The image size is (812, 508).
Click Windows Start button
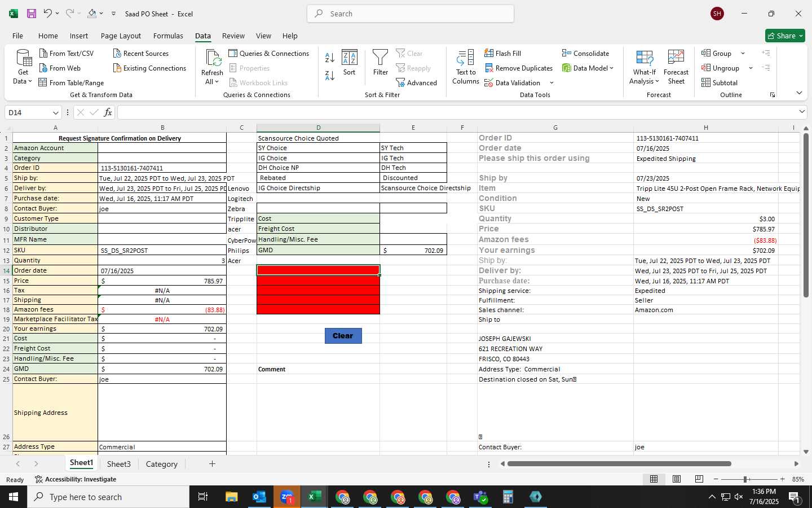coord(14,497)
